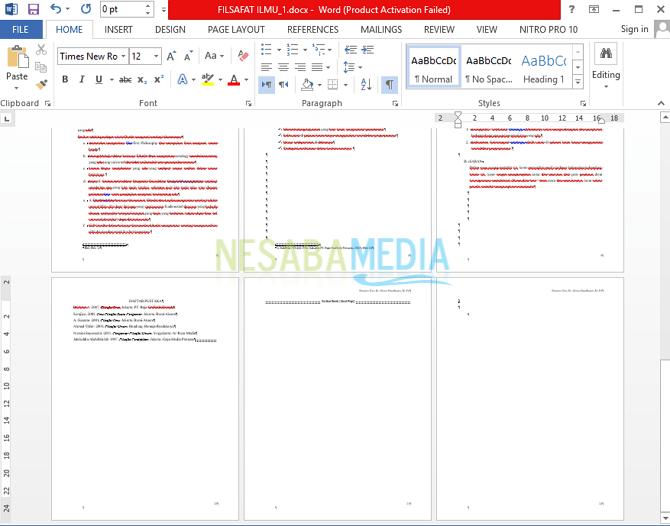Viewport: 670px width, 526px height.
Task: Align paragraph text to the left
Action: [266, 67]
